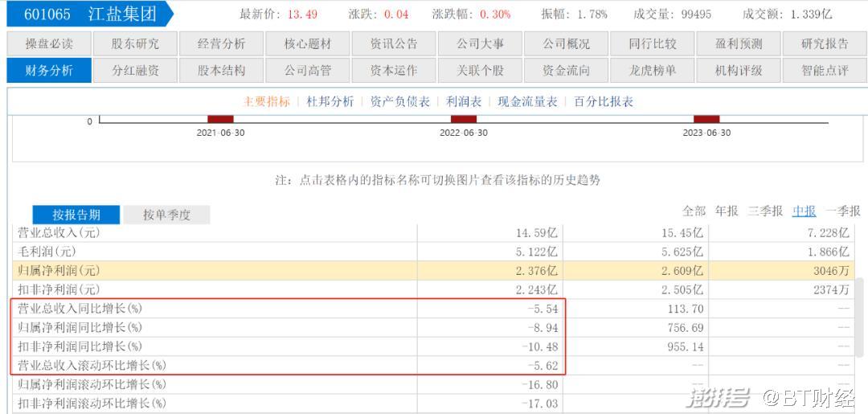Open the 资产负债表 link
The height and width of the screenshot is (414, 868).
click(x=399, y=102)
